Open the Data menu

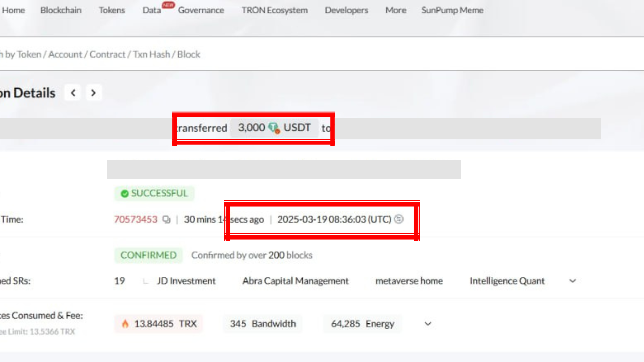pos(152,10)
